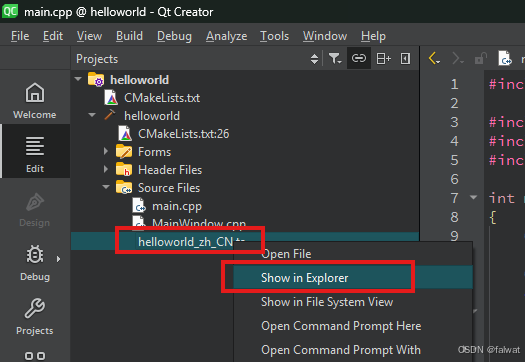The height and width of the screenshot is (362, 525).
Task: Choose Show in Explorer
Action: point(353,277)
